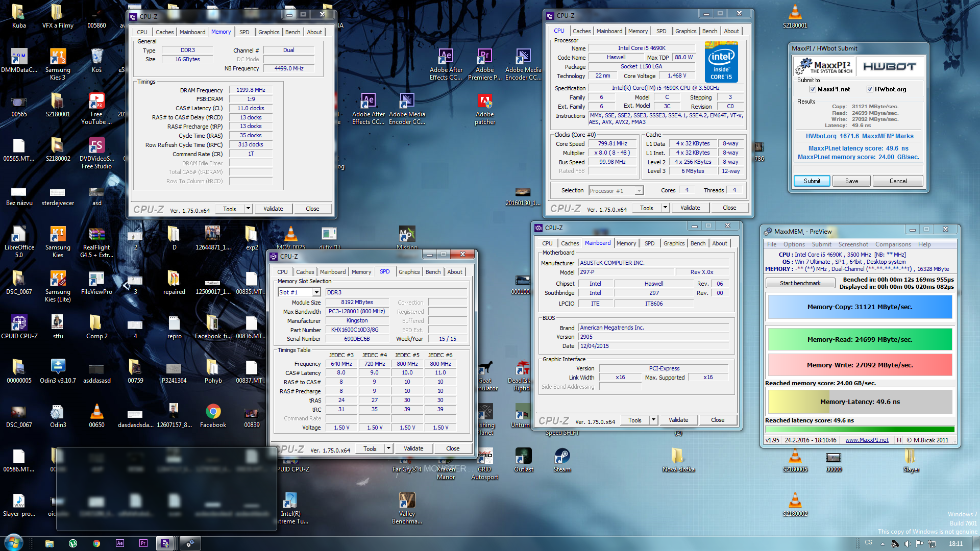Click Save in MaxxPI HWbot dialog
Image resolution: width=980 pixels, height=551 pixels.
pos(851,181)
